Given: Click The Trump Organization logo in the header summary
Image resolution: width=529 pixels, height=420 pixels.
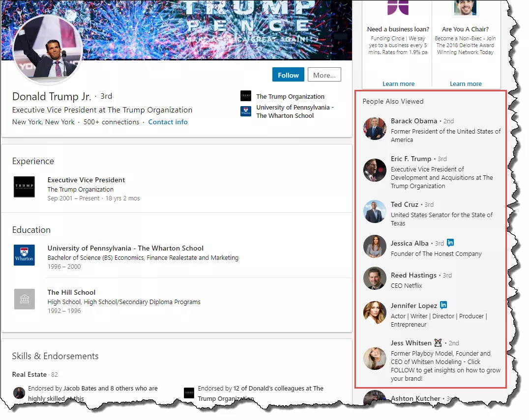Looking at the screenshot, I should [x=246, y=96].
